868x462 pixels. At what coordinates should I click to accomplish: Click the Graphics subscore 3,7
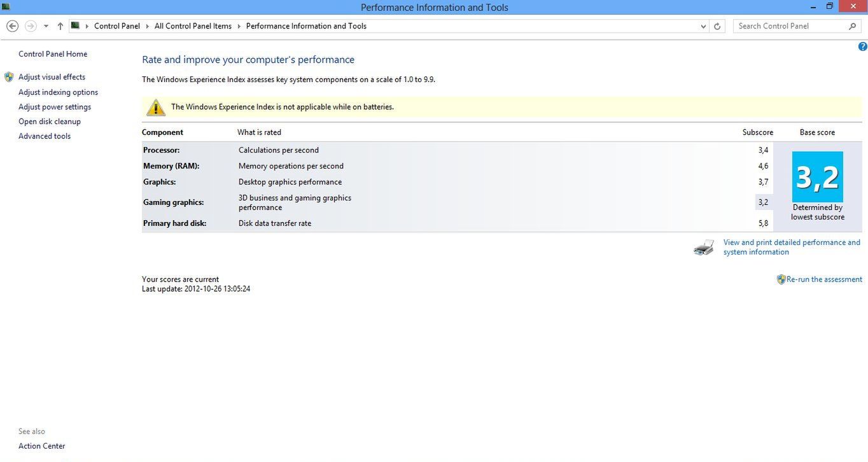point(763,182)
